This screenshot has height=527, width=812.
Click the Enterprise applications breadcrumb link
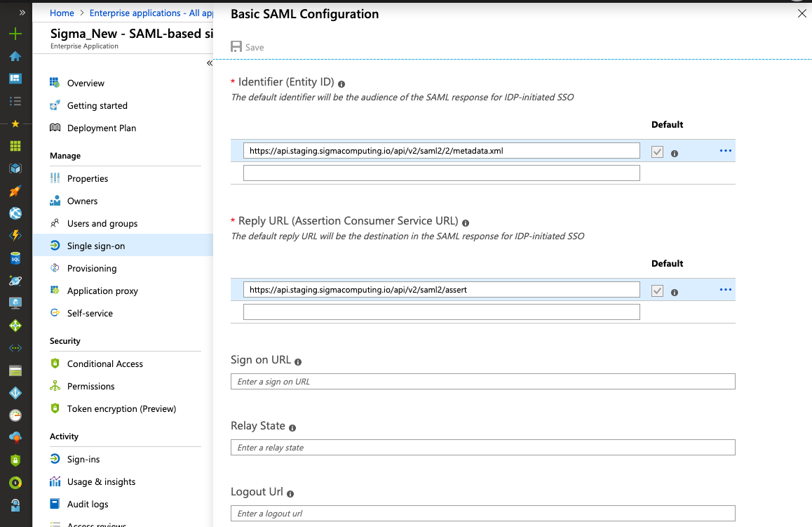coord(151,13)
